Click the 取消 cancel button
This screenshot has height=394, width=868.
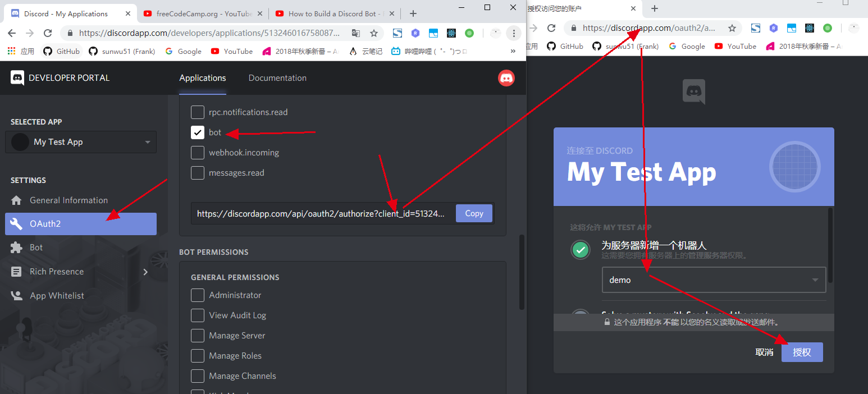pos(764,352)
